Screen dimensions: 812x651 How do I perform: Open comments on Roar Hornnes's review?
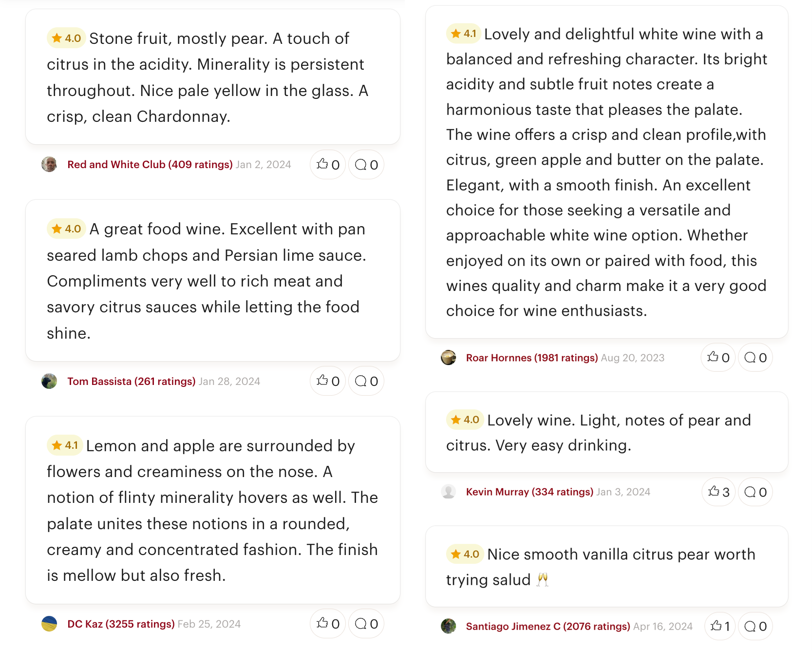755,358
